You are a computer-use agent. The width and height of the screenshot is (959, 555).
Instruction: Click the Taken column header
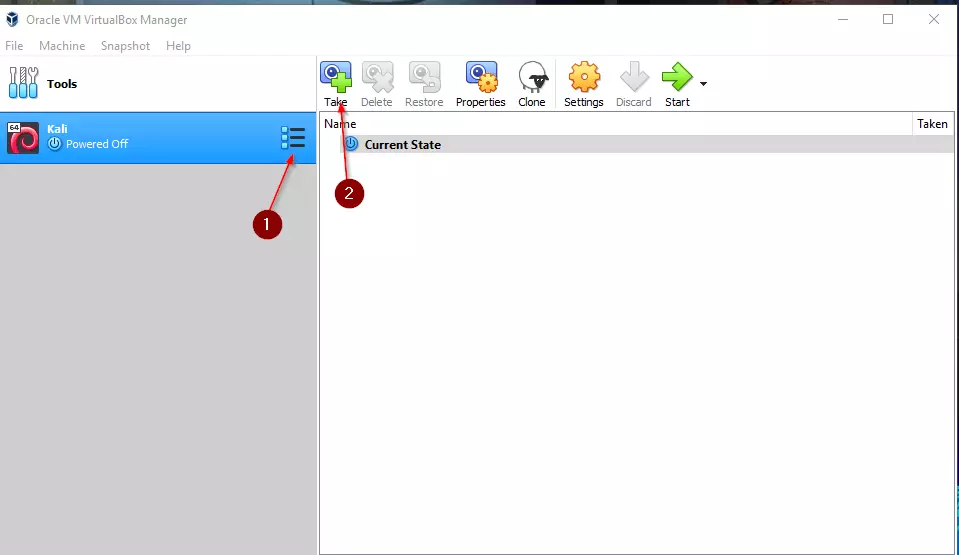point(932,124)
